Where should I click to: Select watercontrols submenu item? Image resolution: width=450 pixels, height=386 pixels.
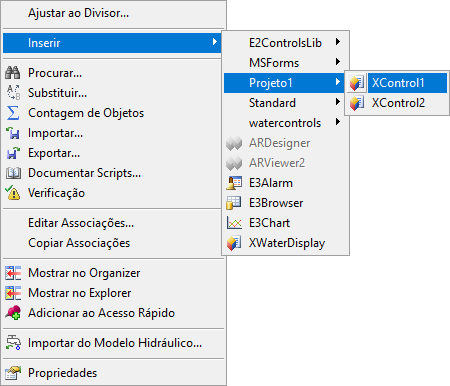click(x=286, y=123)
